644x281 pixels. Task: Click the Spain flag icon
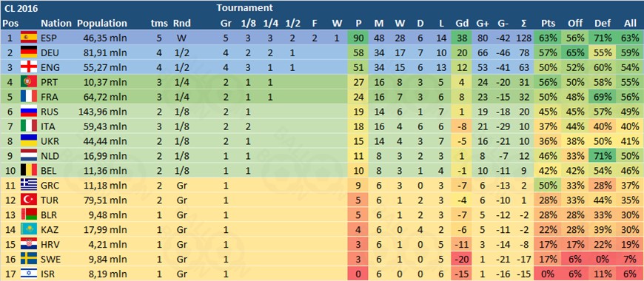point(29,38)
